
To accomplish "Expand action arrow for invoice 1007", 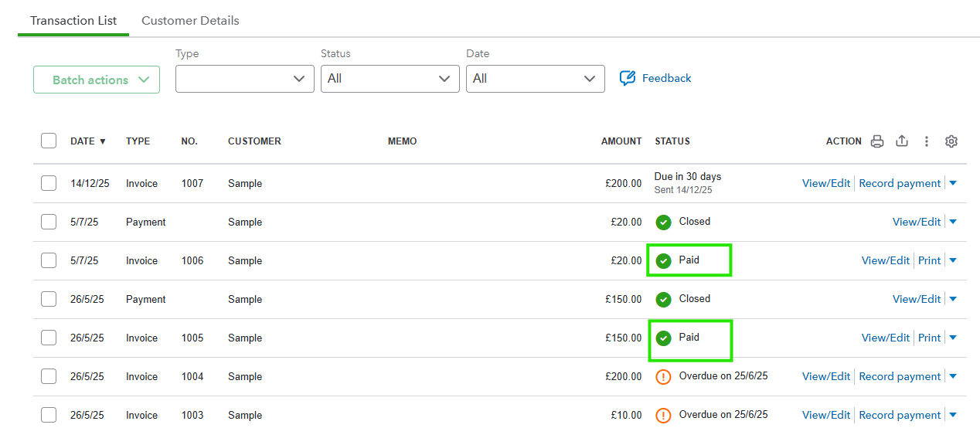I will pyautogui.click(x=953, y=183).
